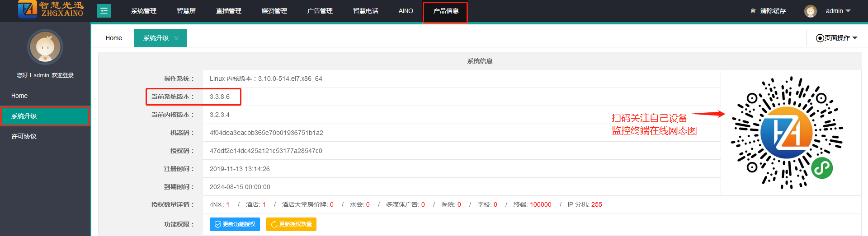Click the mini-program badge on QR code
868x236 pixels.
[x=822, y=168]
